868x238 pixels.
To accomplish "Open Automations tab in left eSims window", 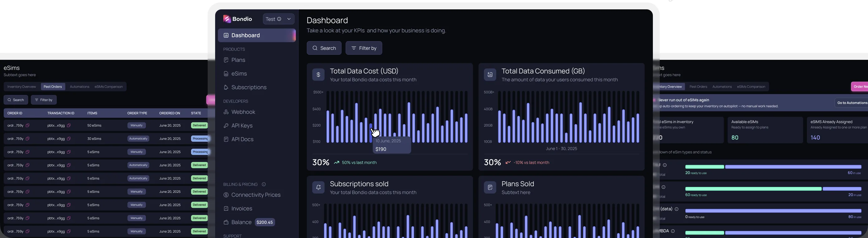I will pyautogui.click(x=80, y=87).
